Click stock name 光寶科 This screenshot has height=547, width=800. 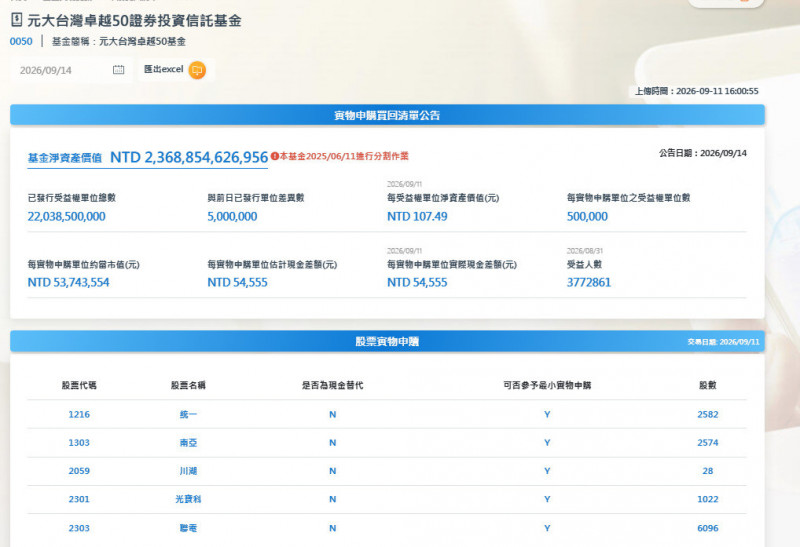point(188,499)
